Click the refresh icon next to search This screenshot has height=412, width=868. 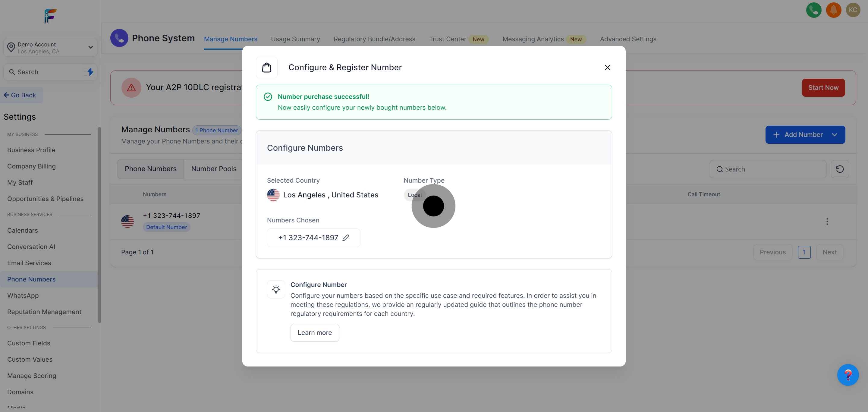pos(839,169)
